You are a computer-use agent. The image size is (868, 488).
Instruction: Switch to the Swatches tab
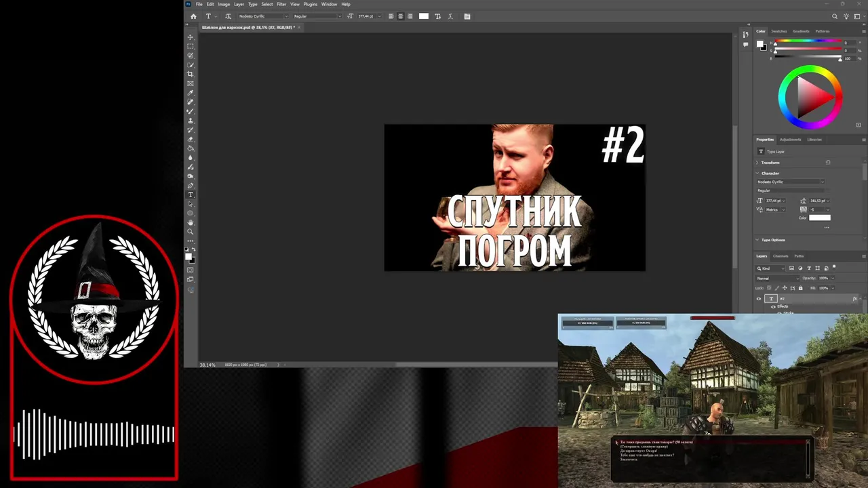coord(779,31)
